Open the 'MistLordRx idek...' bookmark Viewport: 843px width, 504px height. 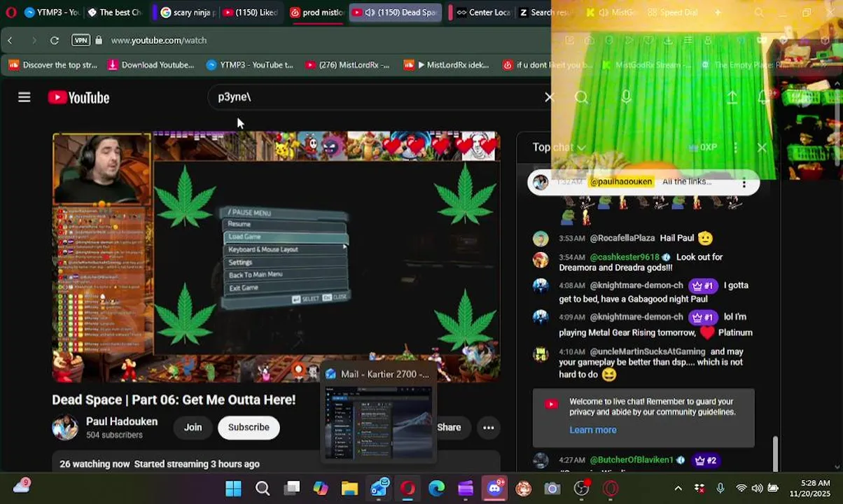pyautogui.click(x=446, y=65)
